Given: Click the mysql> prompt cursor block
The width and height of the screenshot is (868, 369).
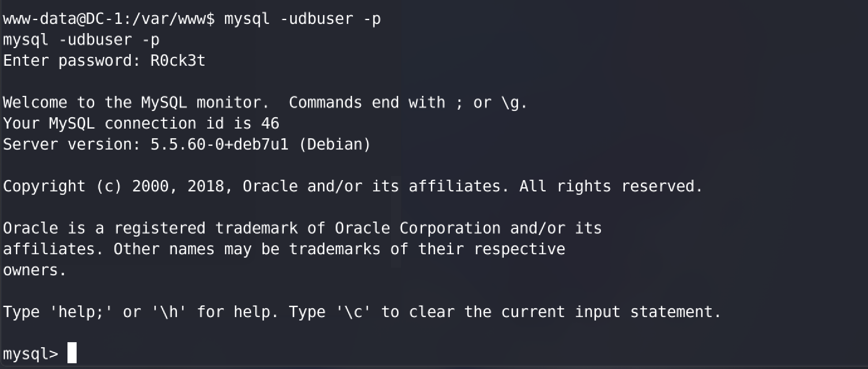Looking at the screenshot, I should pos(72,353).
